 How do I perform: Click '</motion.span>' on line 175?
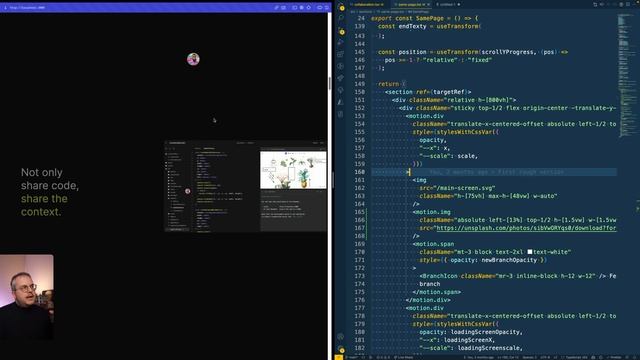pos(437,292)
